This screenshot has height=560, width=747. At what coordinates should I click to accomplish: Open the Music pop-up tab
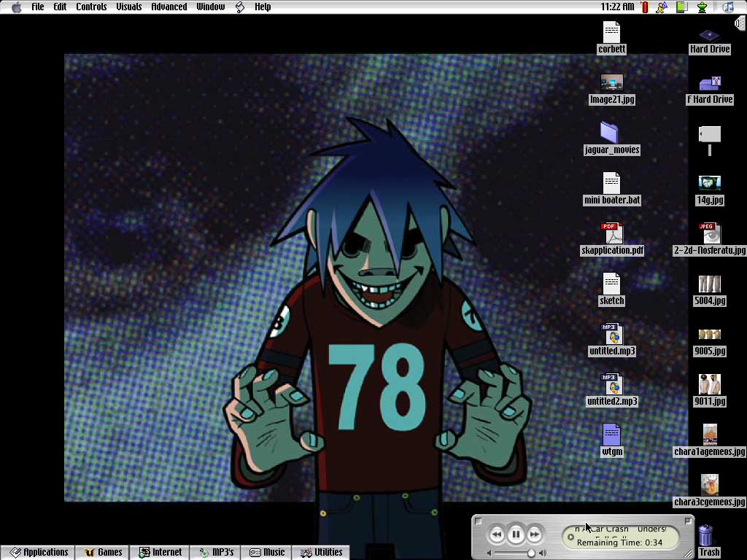pyautogui.click(x=267, y=553)
